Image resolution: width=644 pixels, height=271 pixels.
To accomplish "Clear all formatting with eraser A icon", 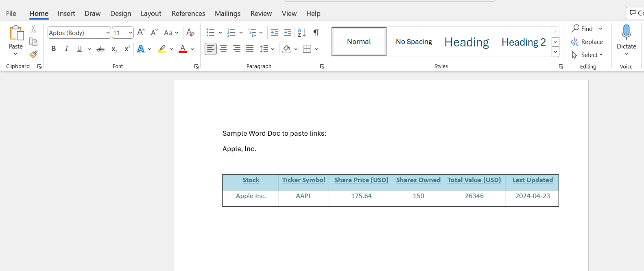I will point(190,33).
